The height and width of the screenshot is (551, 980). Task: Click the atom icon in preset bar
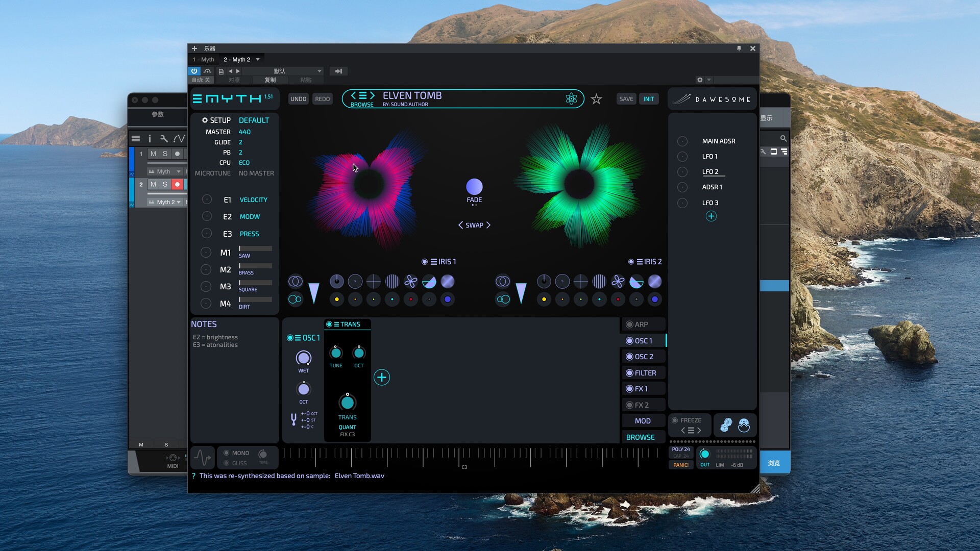click(571, 99)
